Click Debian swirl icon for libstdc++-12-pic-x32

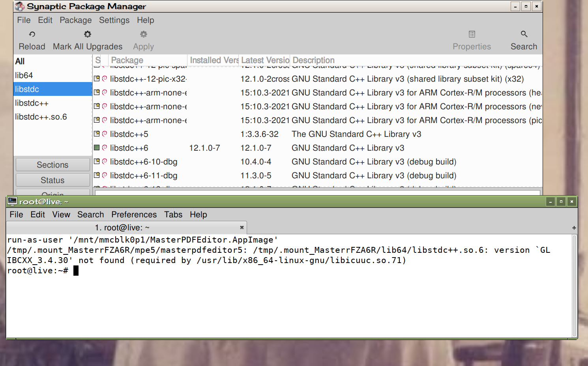click(105, 78)
